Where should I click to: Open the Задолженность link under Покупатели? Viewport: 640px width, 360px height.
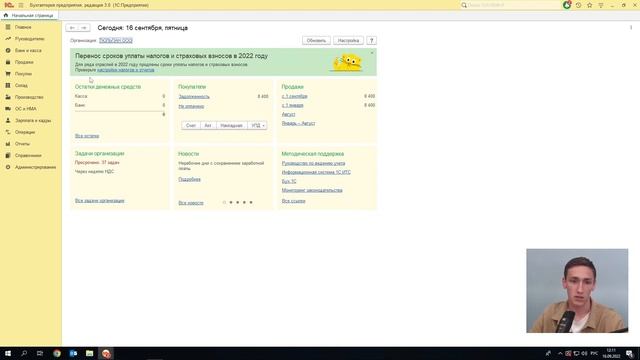[194, 96]
